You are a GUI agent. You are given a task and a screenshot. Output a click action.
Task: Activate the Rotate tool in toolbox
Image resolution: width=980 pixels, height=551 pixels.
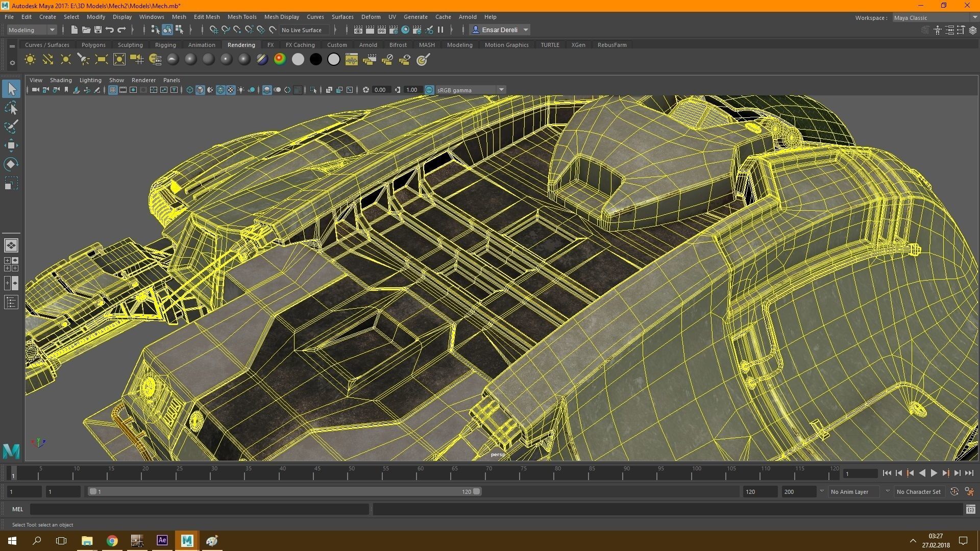(x=11, y=164)
